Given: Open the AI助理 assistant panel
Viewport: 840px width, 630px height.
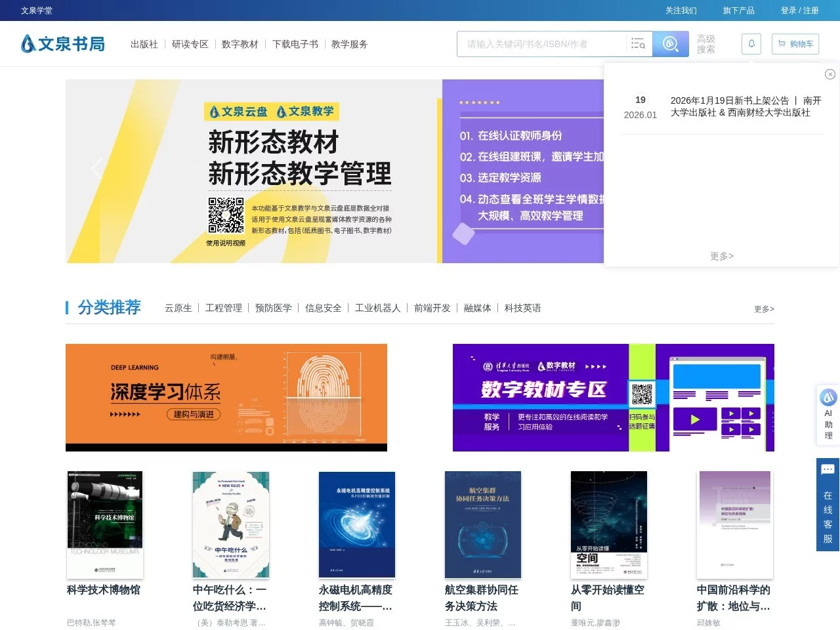Looking at the screenshot, I should tap(828, 415).
